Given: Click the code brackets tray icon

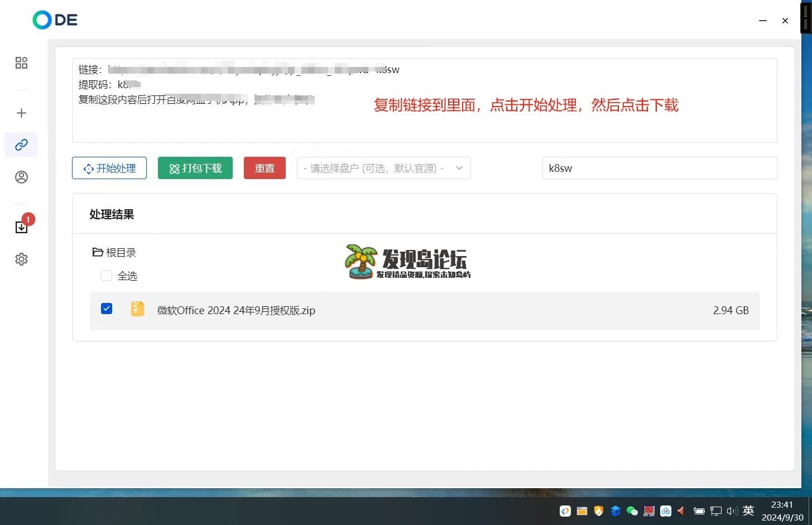Looking at the screenshot, I should point(565,510).
